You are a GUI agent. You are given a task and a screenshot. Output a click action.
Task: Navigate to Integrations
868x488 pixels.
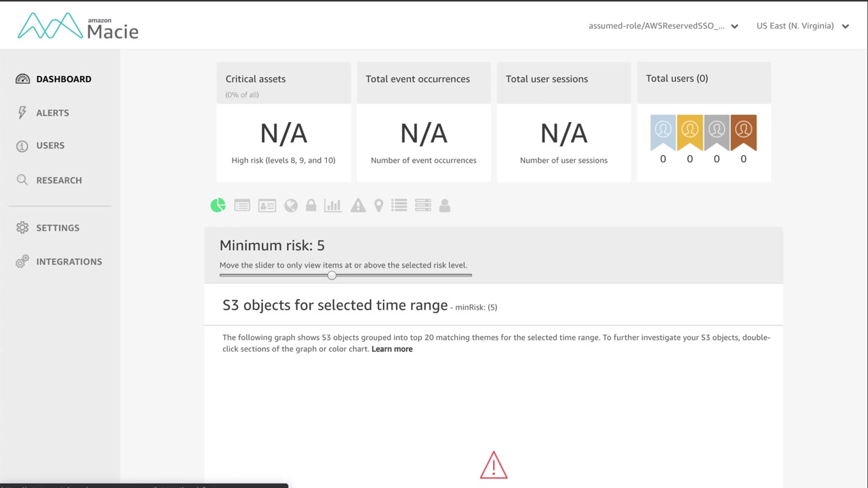coord(68,262)
